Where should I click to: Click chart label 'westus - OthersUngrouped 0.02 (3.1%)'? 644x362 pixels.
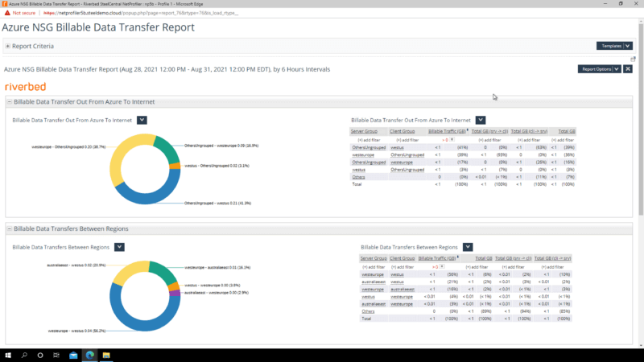tap(217, 166)
